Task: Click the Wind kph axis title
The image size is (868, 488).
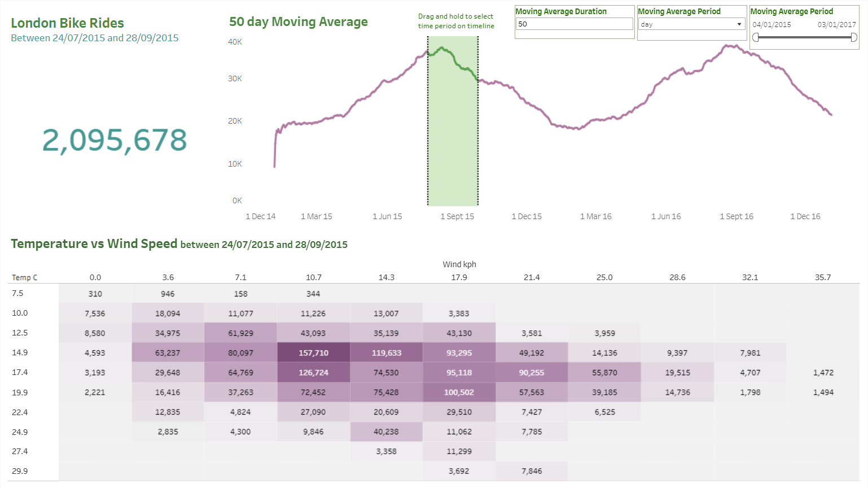Action: coord(459,264)
